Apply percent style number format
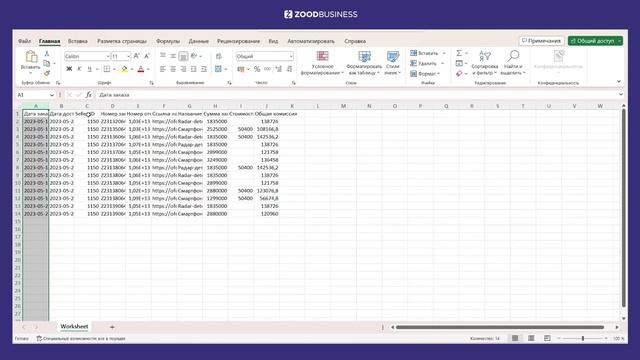 point(257,69)
